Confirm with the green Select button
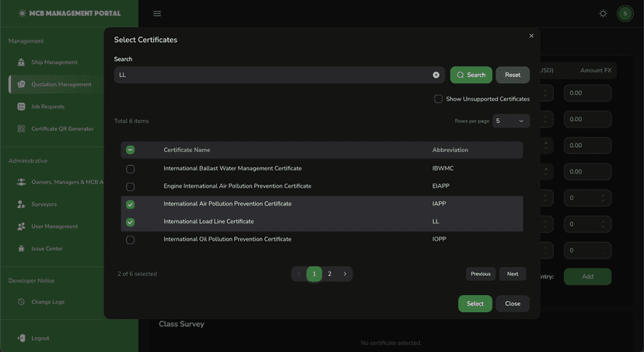 475,304
